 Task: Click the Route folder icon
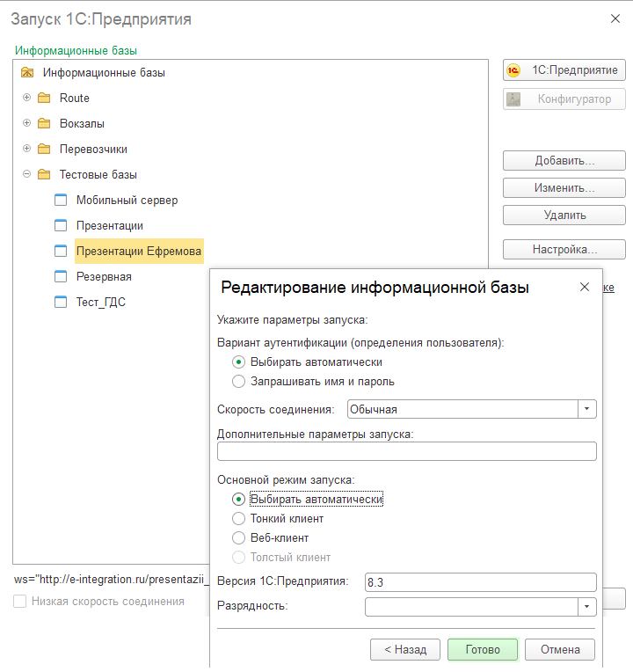pyautogui.click(x=44, y=98)
